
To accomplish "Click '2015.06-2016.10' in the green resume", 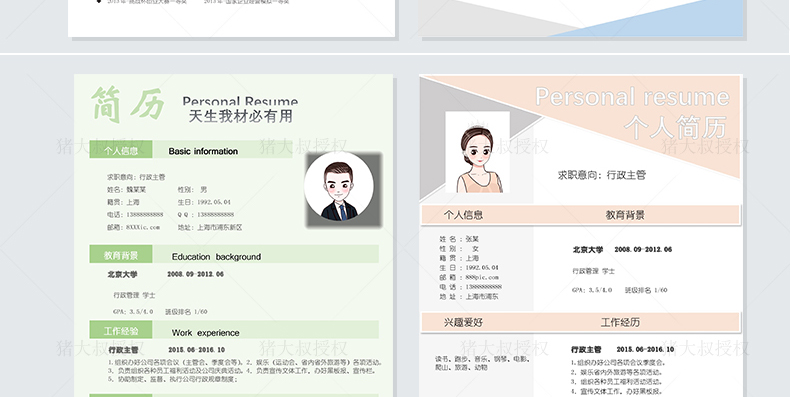I will pyautogui.click(x=196, y=350).
